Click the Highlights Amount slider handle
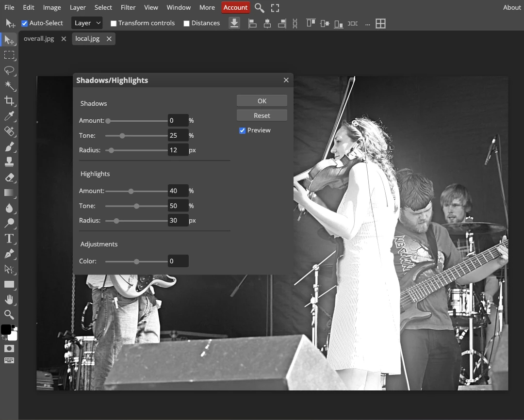This screenshot has height=420, width=524. click(x=131, y=191)
